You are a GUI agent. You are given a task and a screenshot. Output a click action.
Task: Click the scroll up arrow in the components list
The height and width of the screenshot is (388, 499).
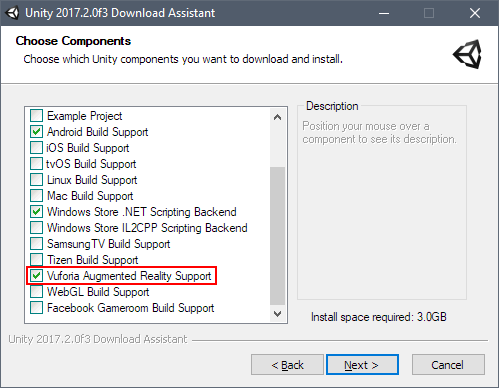pyautogui.click(x=277, y=117)
